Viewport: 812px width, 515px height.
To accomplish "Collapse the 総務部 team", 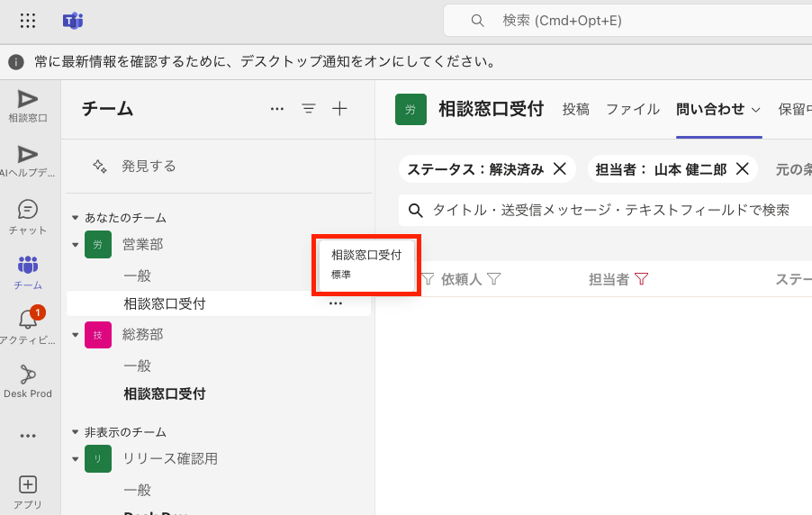I will pyautogui.click(x=75, y=335).
